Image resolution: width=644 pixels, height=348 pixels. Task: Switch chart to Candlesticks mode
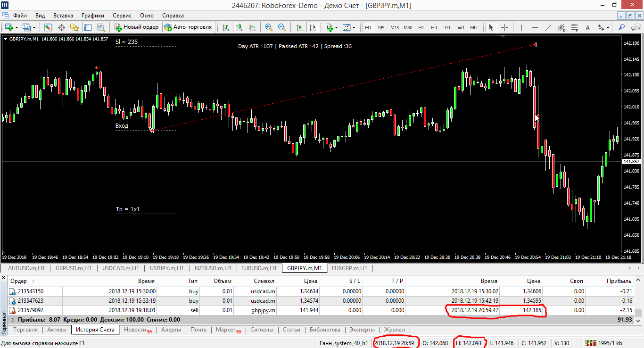239,27
